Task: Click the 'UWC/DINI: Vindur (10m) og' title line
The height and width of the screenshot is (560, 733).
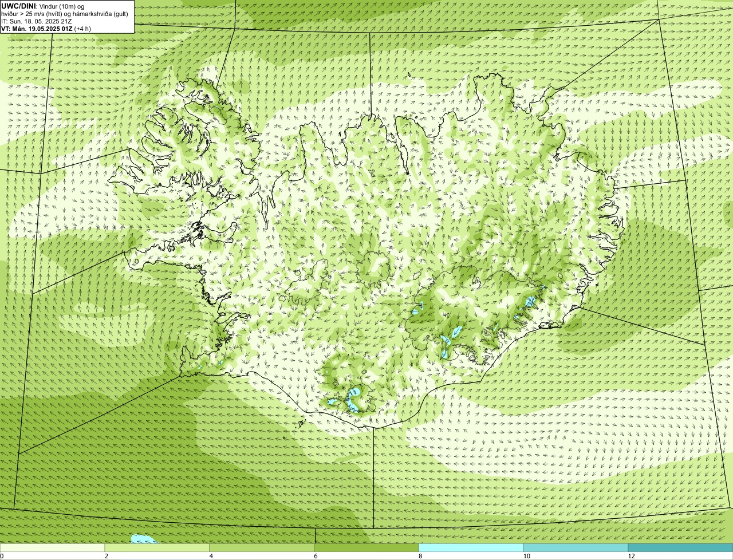Action: click(43, 6)
